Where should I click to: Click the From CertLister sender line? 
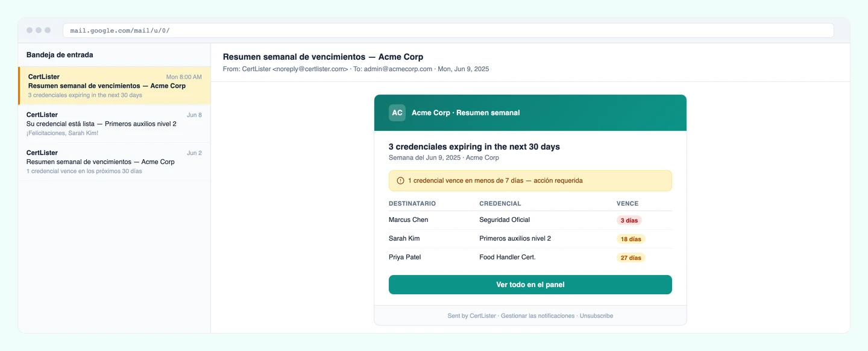pyautogui.click(x=356, y=69)
